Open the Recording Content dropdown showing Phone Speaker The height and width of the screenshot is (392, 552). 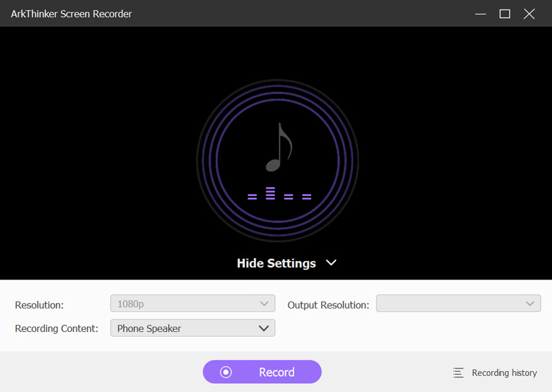pos(193,328)
